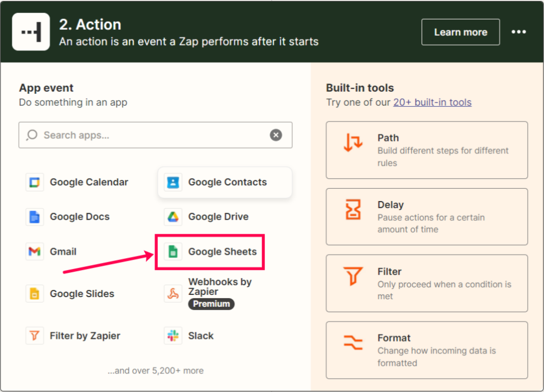Image resolution: width=544 pixels, height=392 pixels.
Task: Select Filter by Zapier label text
Action: click(85, 336)
